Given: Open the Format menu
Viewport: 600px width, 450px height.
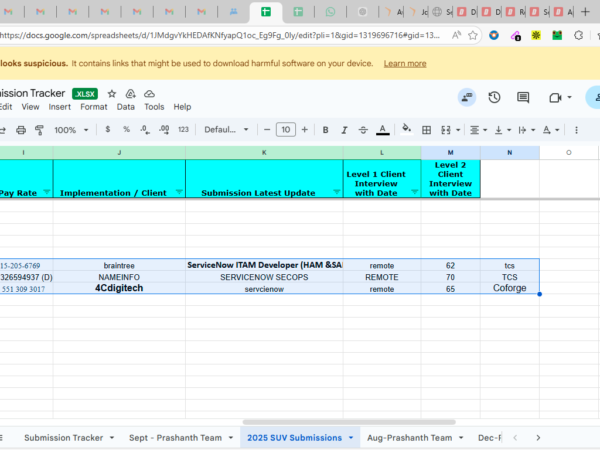Looking at the screenshot, I should point(93,107).
